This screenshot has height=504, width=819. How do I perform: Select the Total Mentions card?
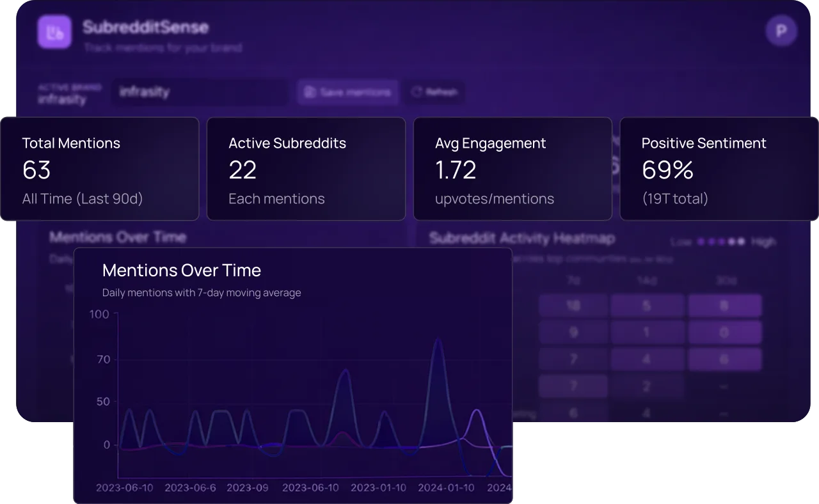(x=100, y=169)
